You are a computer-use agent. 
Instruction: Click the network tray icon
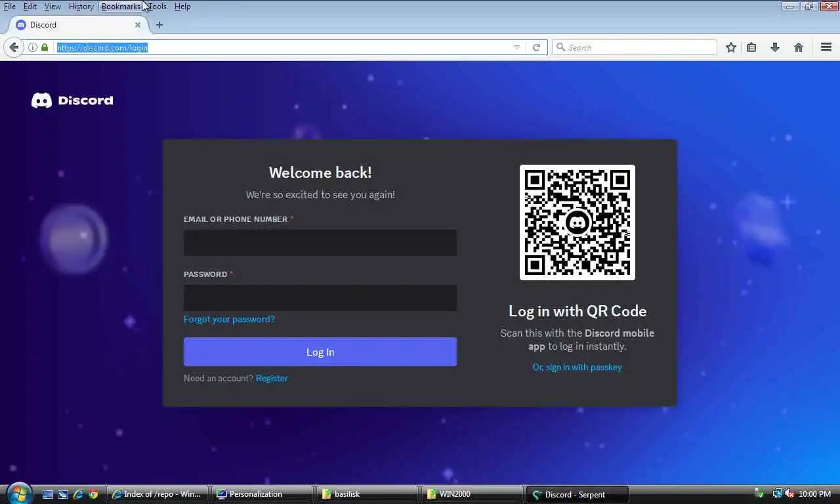point(778,494)
